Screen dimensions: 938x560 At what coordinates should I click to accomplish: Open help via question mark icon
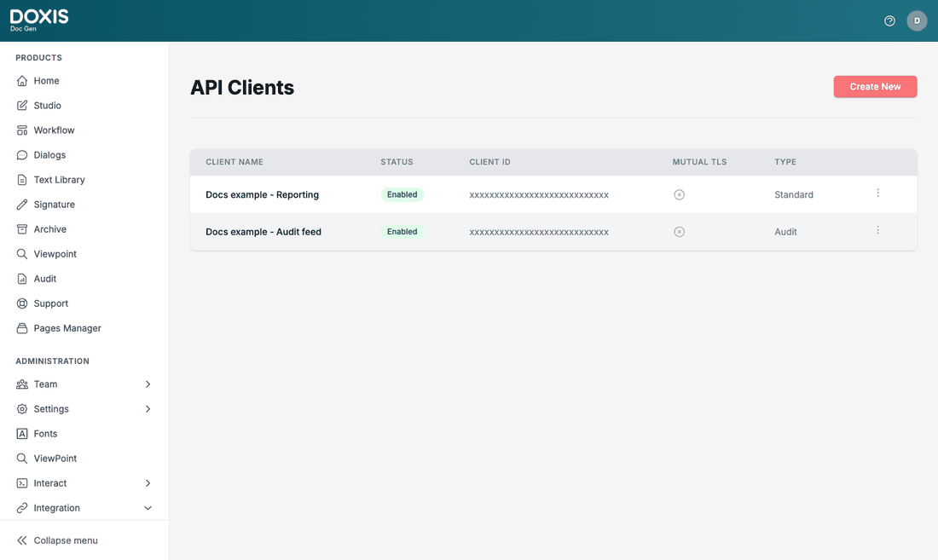[x=889, y=21]
